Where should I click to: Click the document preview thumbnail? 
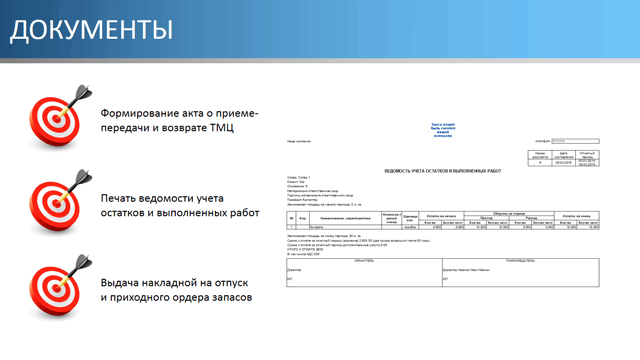443,204
